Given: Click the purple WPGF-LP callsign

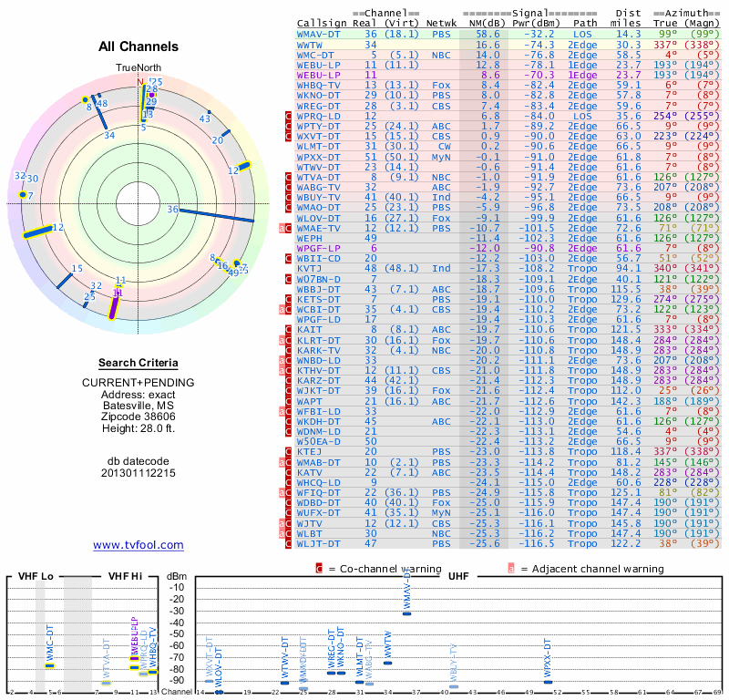Looking at the screenshot, I should pos(319,248).
